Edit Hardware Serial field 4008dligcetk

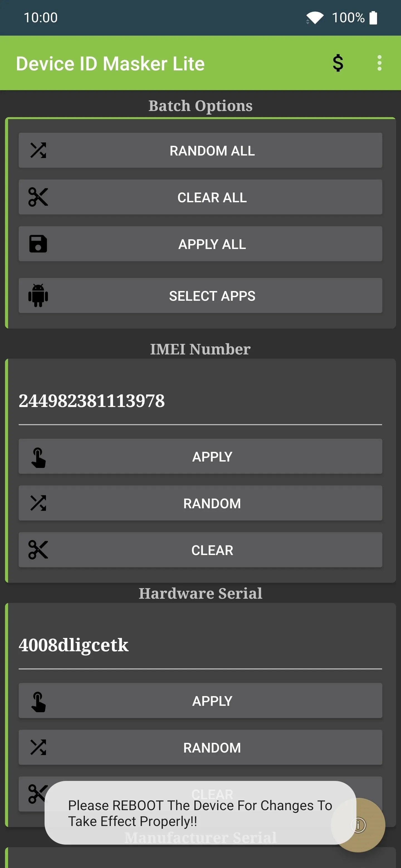point(200,645)
